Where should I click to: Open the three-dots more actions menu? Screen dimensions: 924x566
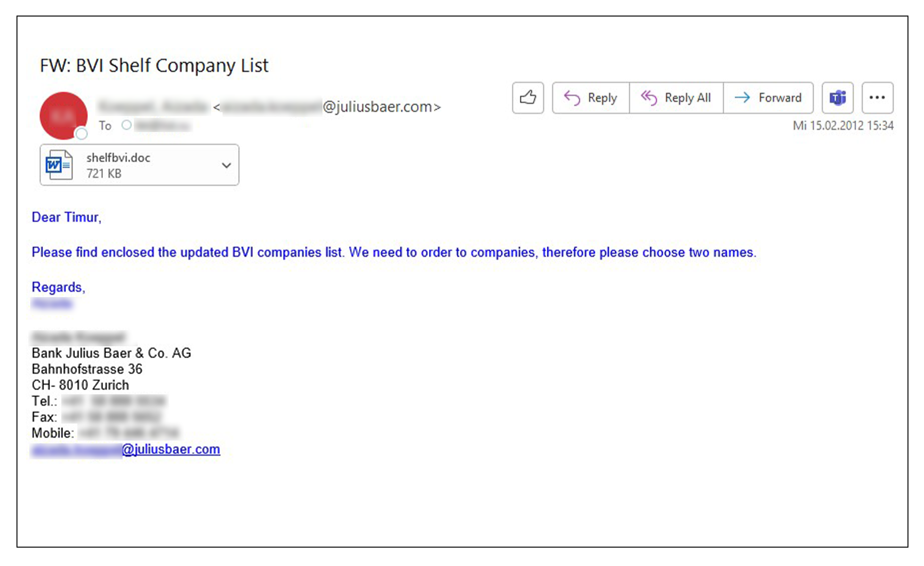(x=877, y=98)
